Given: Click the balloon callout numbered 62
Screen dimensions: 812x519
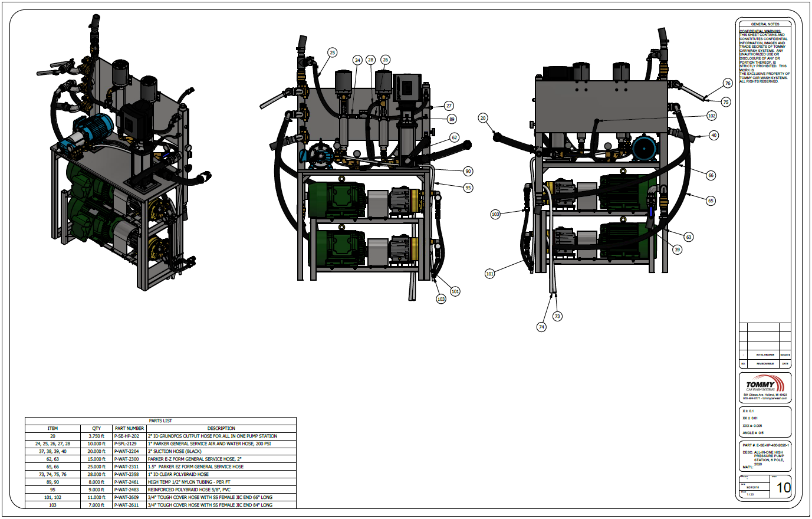Looking at the screenshot, I should click(454, 137).
